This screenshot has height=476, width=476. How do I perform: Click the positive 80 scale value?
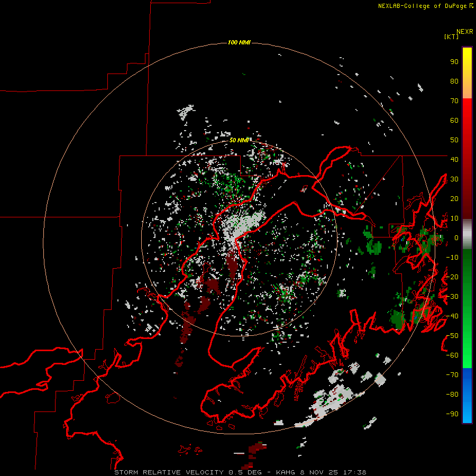pos(454,81)
